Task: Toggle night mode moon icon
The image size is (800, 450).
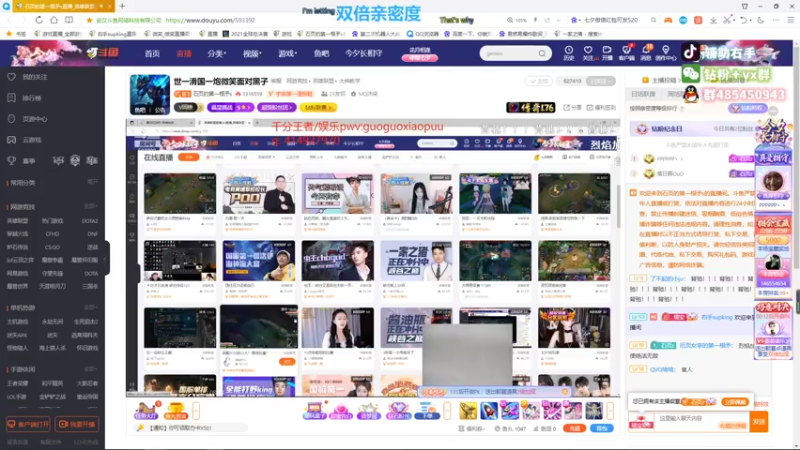Action: coord(761,20)
